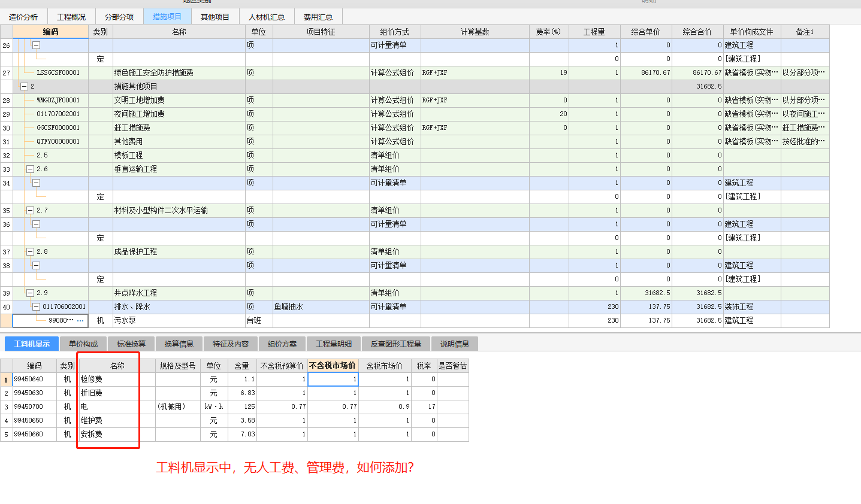Open the 反查图形工程量 tab

396,344
